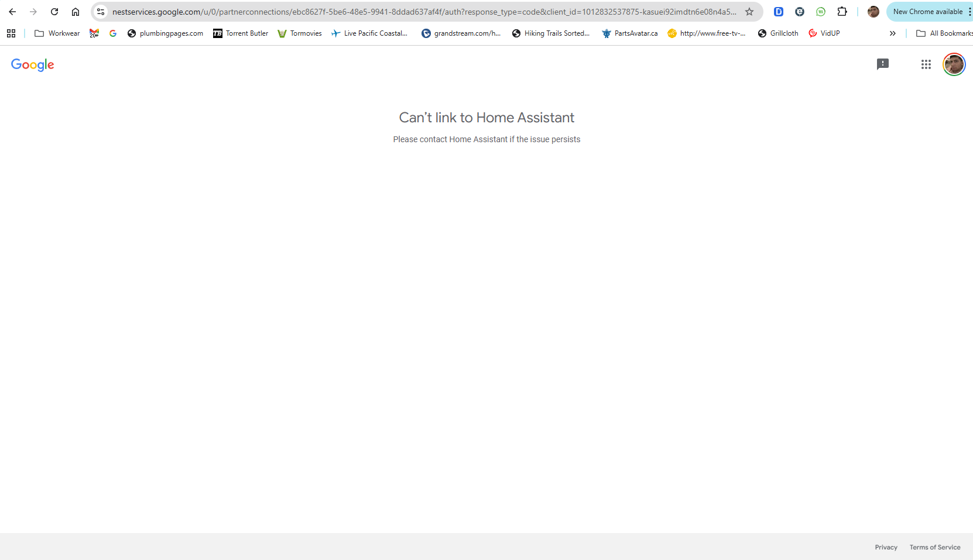
Task: Open the Google apps grid
Action: [x=926, y=64]
